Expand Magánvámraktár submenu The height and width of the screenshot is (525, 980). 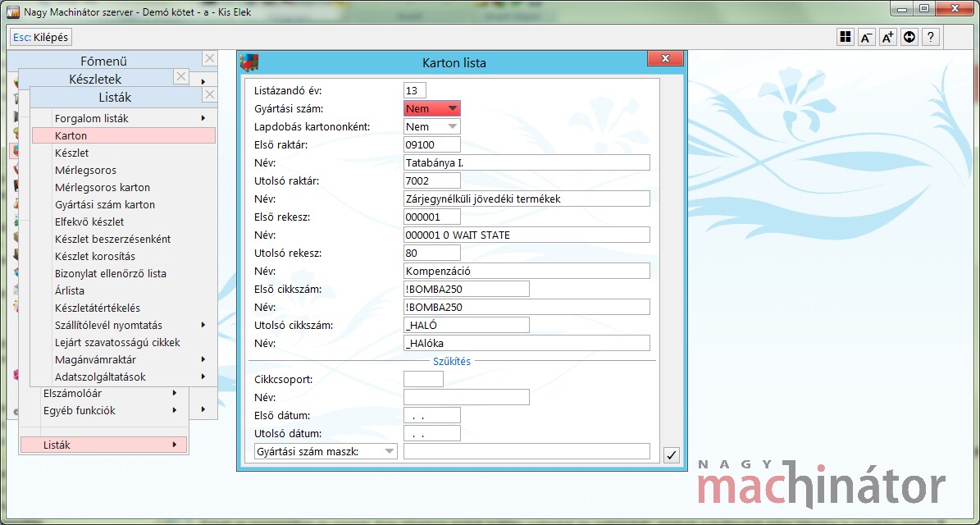click(124, 359)
